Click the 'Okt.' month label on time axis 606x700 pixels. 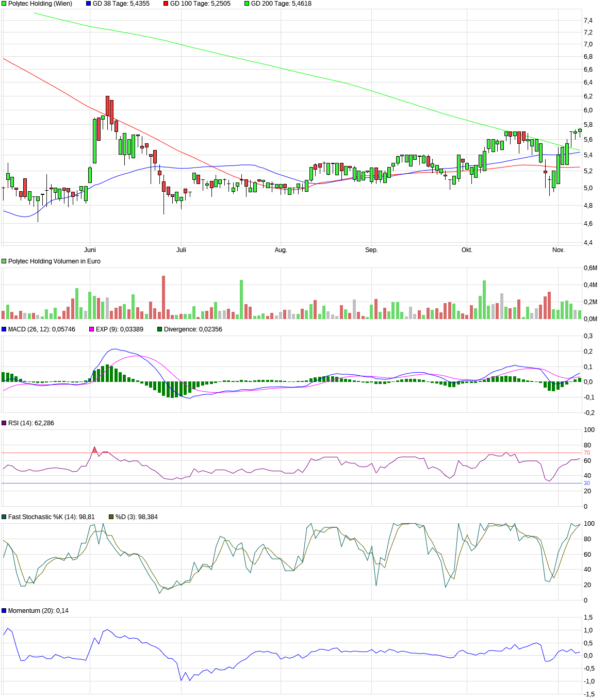pos(467,250)
